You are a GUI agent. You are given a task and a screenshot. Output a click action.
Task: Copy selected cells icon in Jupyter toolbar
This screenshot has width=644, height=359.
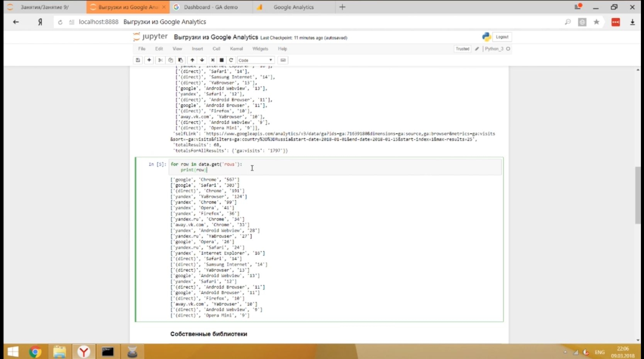tap(170, 60)
